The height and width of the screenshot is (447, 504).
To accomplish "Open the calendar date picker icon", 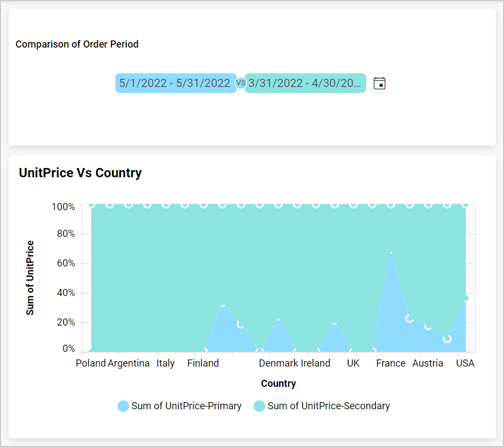I will tap(379, 83).
